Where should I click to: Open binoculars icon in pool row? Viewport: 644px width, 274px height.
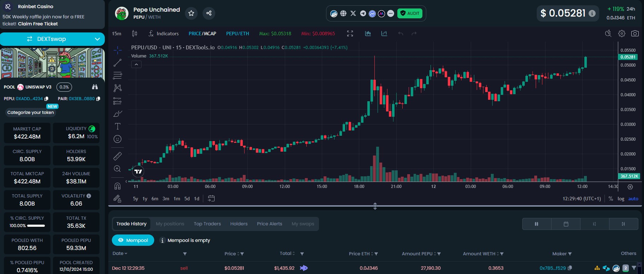click(95, 87)
